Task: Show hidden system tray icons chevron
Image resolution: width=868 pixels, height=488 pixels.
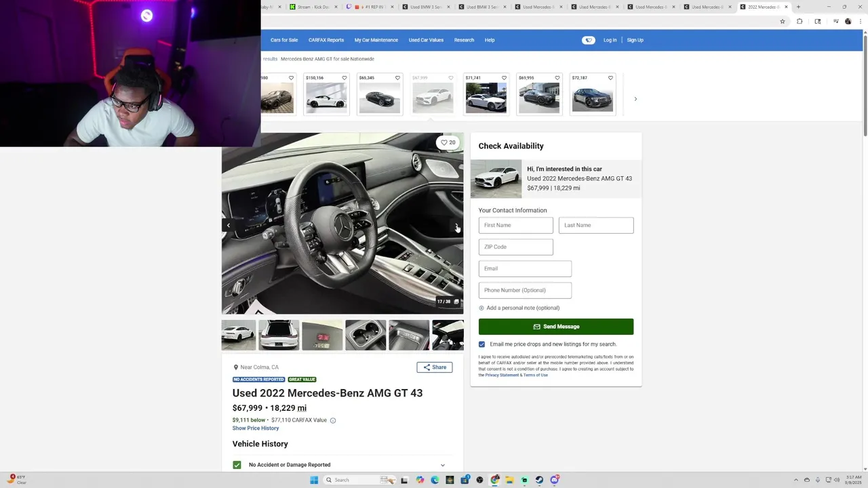Action: 796,480
